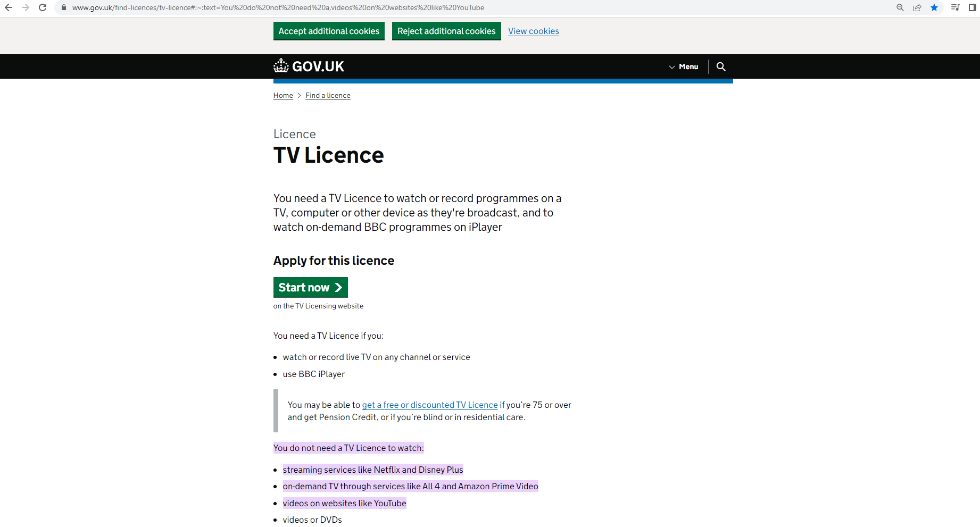The image size is (980, 527).
Task: Click 'watch or record live TV' list item
Action: tap(377, 357)
